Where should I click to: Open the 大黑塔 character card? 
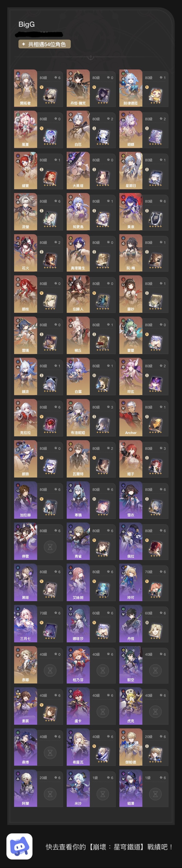tap(78, 171)
